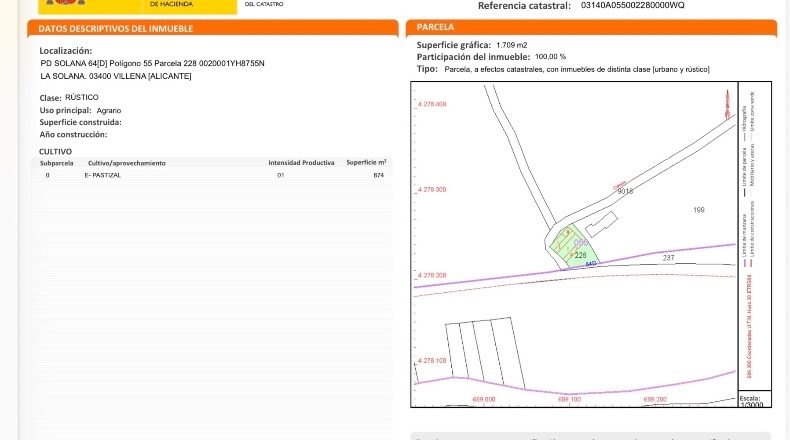Click the '4.278.400' coordinate label on map
The height and width of the screenshot is (440, 790).
pyautogui.click(x=432, y=104)
